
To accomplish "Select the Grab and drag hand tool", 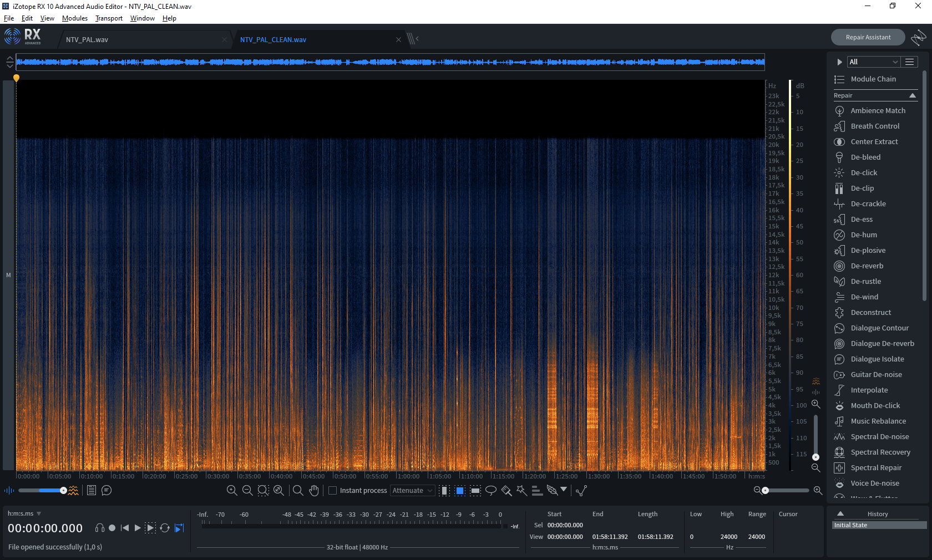I will point(314,491).
